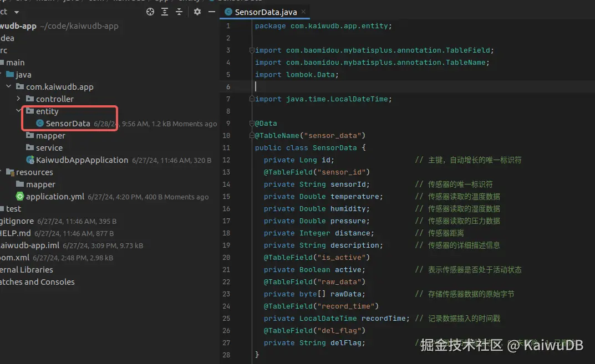This screenshot has height=364, width=595.
Task: Collapse the com.kaiwudb.app package
Action: (x=9, y=86)
